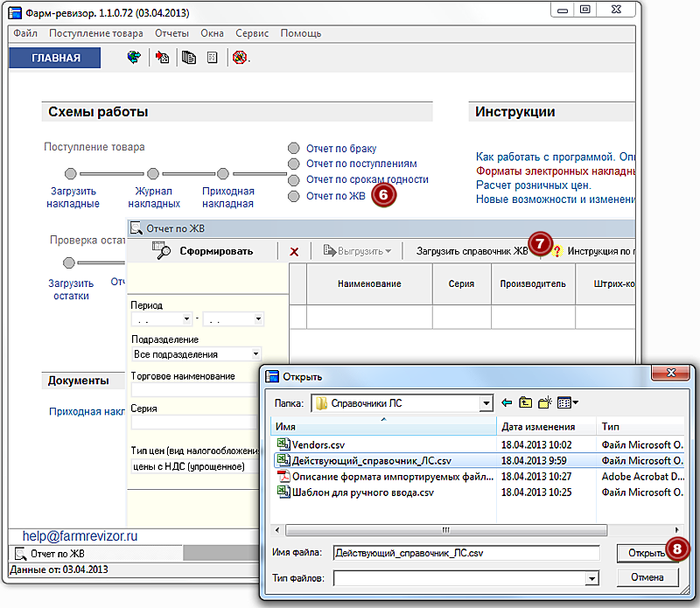Expand the Тип файлов dropdown
Image resolution: width=700 pixels, height=608 pixels.
click(x=591, y=578)
